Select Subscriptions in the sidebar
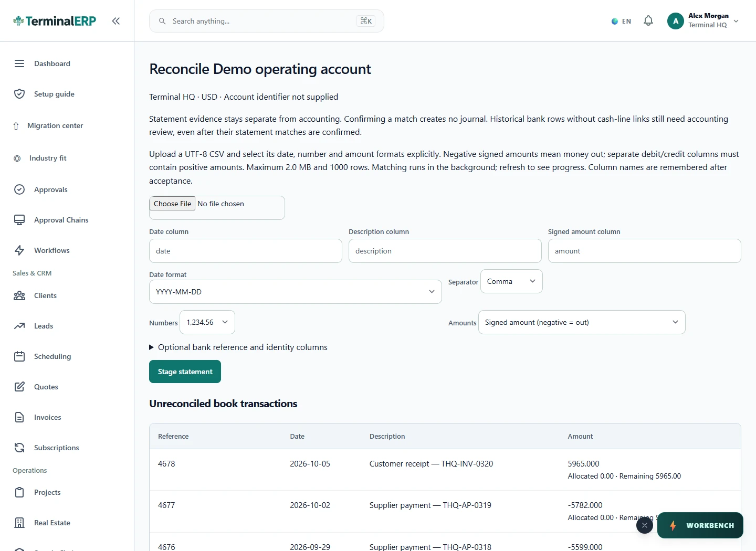756x551 pixels. (x=56, y=448)
